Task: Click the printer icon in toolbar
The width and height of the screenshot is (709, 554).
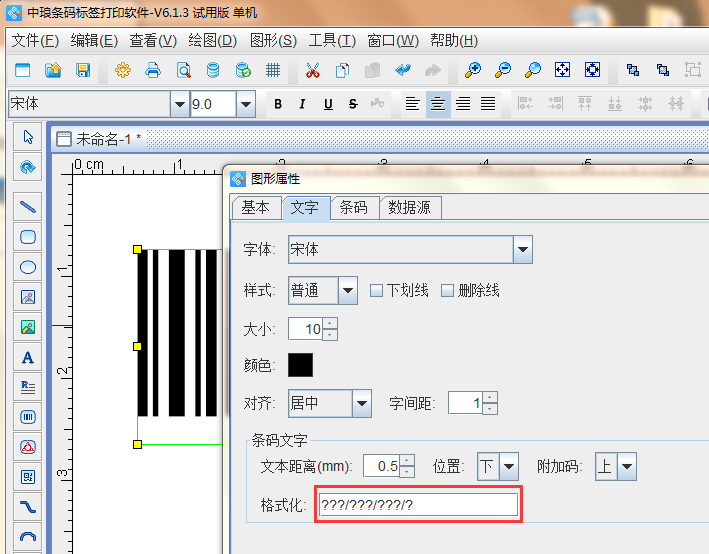Action: tap(153, 70)
